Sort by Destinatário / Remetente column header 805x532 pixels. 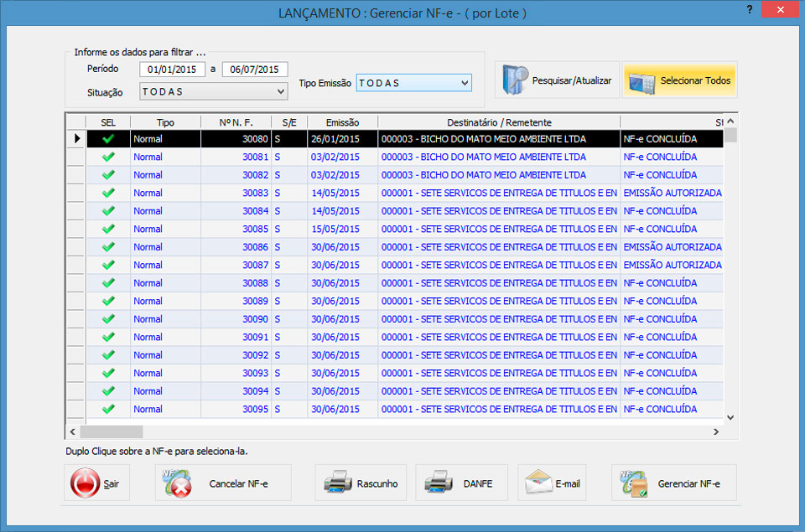(499, 122)
